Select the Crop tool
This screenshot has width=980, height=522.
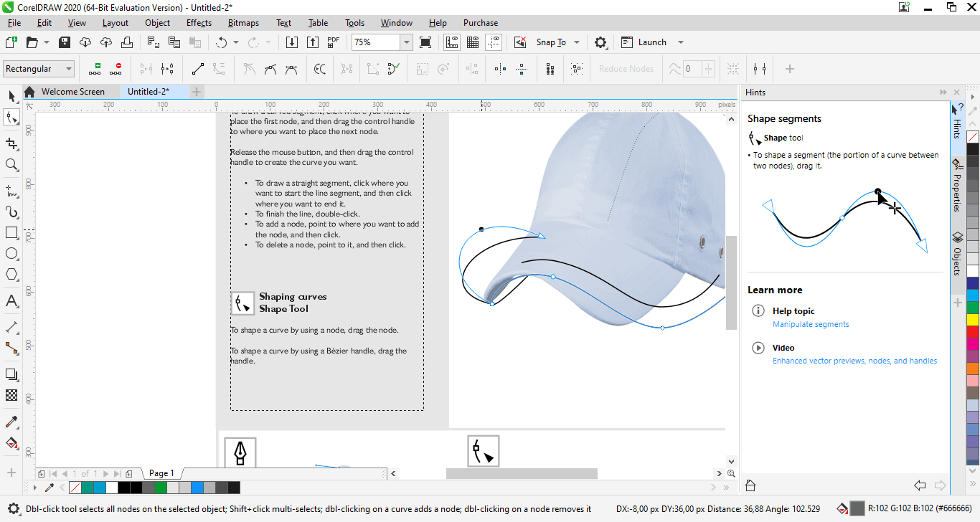(x=11, y=144)
